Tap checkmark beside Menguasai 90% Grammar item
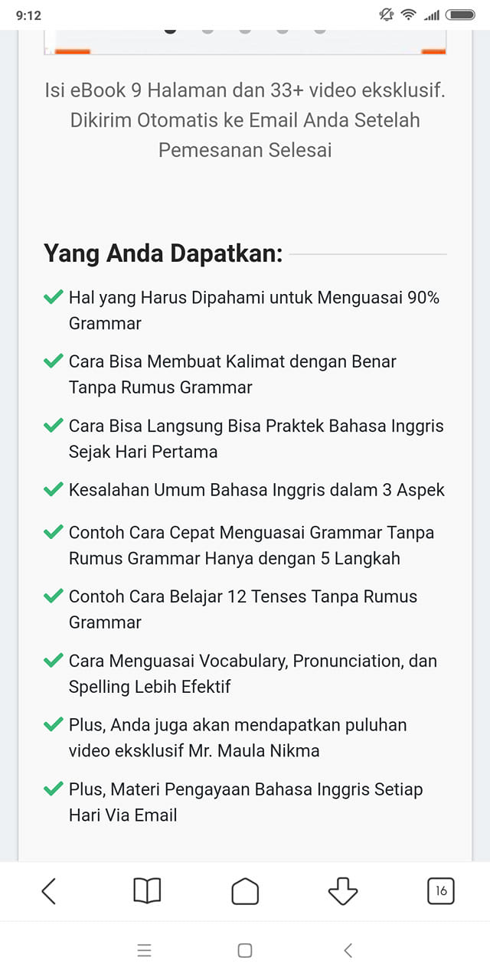This screenshot has height=980, width=490. (x=53, y=297)
